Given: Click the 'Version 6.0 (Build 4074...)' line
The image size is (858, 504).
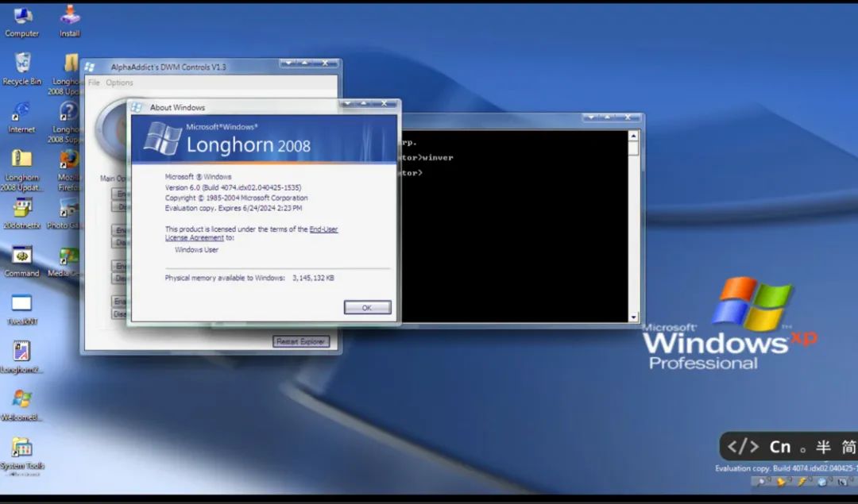Looking at the screenshot, I should coord(233,187).
